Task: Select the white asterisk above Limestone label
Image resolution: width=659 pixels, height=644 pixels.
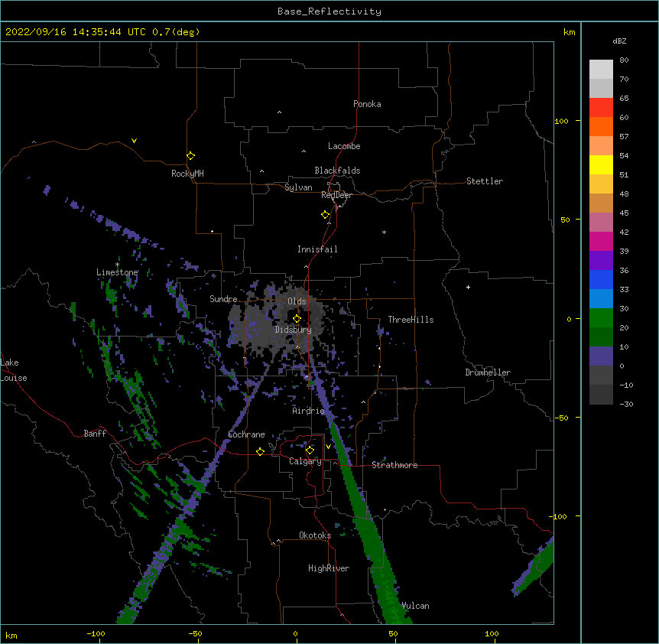Action: tap(117, 265)
